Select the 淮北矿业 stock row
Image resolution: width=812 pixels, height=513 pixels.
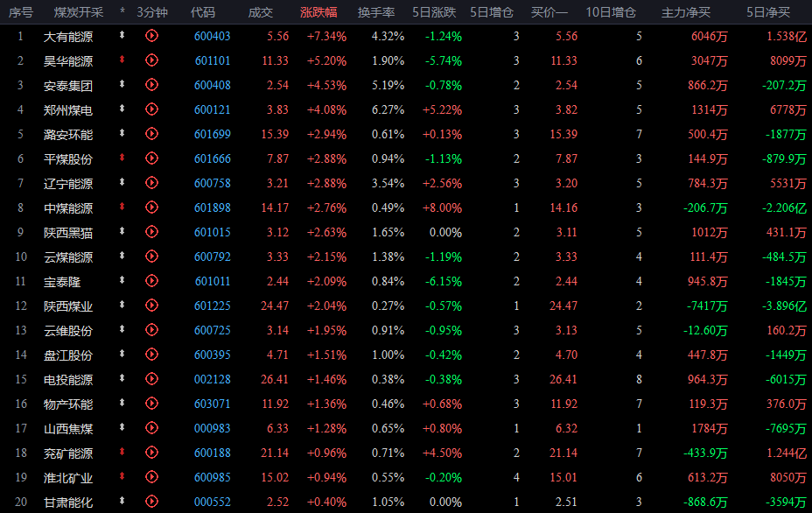tap(406, 477)
